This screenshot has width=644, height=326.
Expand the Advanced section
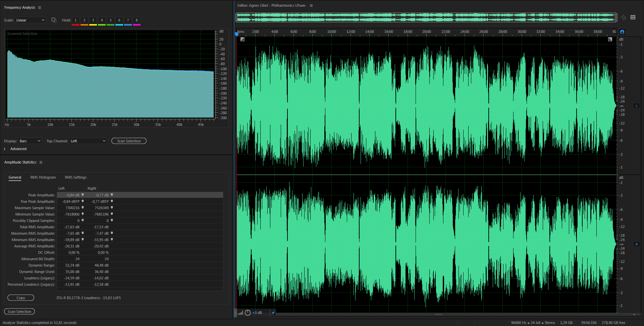click(5, 149)
